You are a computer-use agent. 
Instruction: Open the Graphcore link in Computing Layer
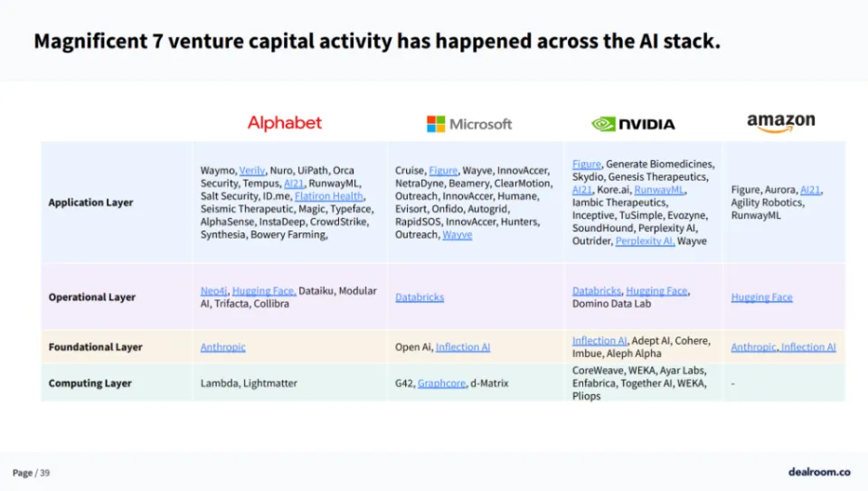[x=442, y=383]
